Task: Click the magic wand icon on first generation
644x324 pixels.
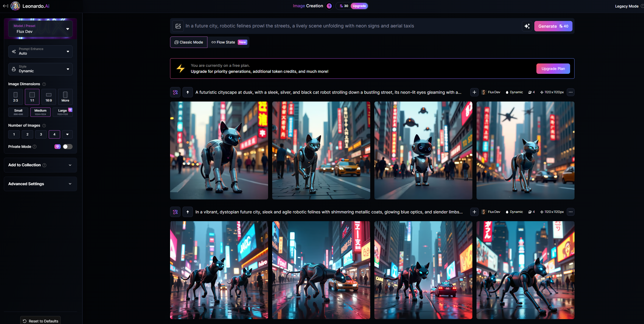Action: tap(175, 92)
